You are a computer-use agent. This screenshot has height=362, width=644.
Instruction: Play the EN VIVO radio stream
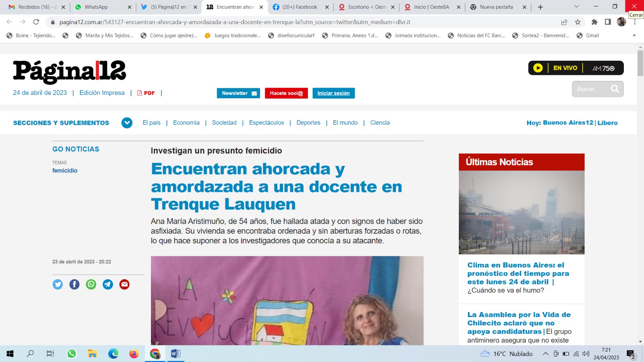pos(538,68)
